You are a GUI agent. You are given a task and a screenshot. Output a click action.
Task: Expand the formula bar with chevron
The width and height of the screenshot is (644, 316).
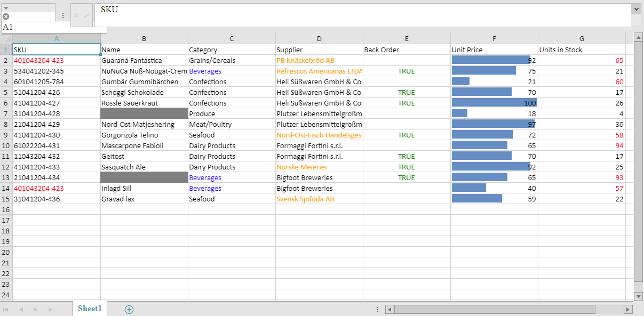(635, 9)
